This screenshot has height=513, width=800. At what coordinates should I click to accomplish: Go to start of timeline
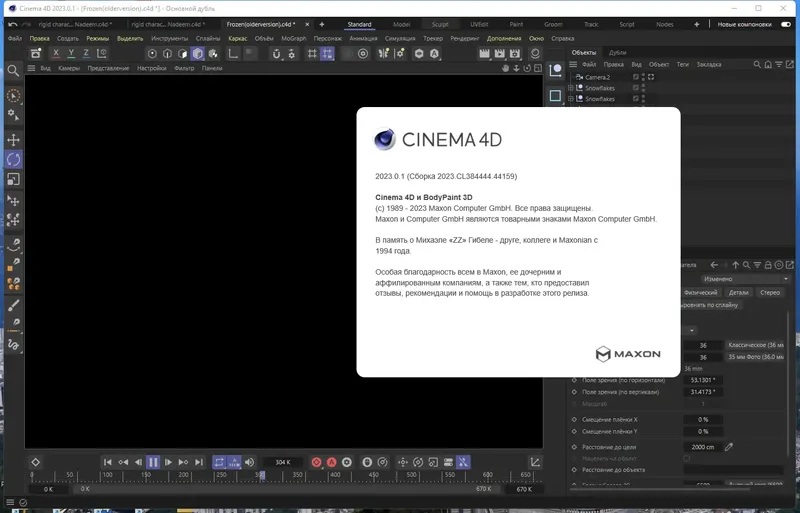click(107, 462)
